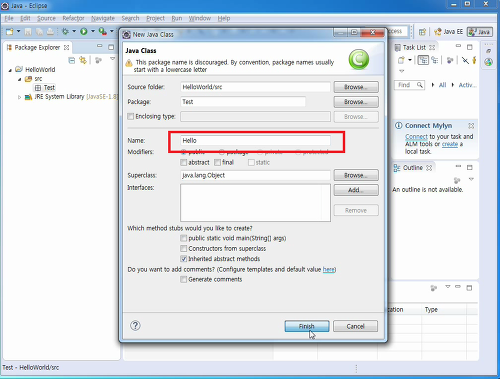Minimize the Package Explorer view
This screenshot has height=379, width=500.
click(x=100, y=46)
